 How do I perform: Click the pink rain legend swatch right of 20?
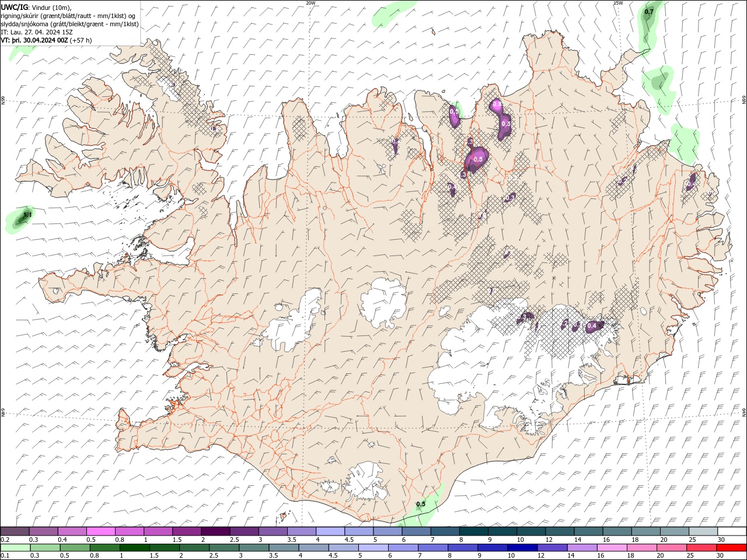pyautogui.click(x=671, y=548)
